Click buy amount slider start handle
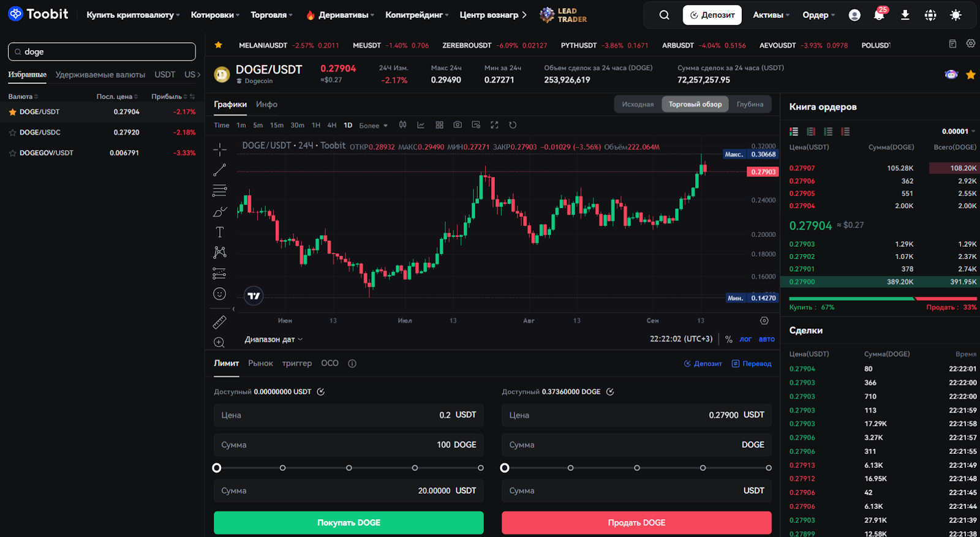980x537 pixels. [216, 468]
